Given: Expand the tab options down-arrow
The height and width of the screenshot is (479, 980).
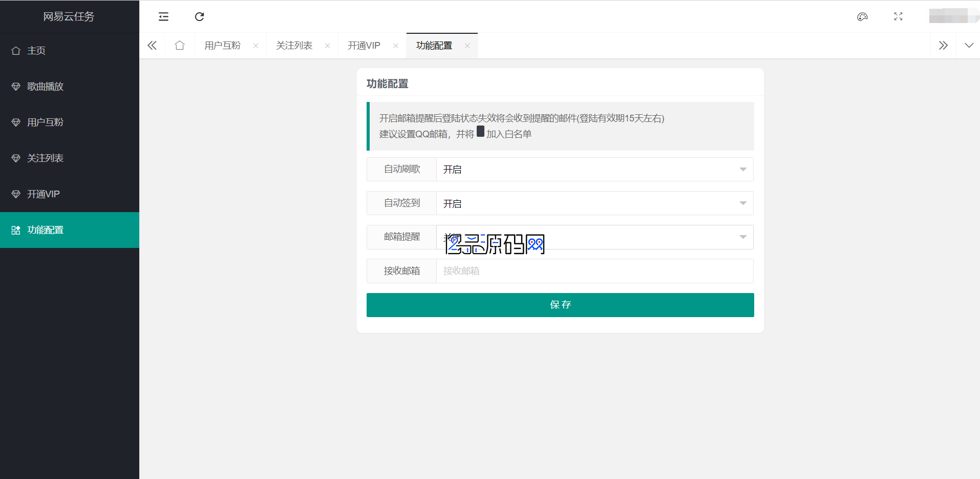Looking at the screenshot, I should (969, 46).
